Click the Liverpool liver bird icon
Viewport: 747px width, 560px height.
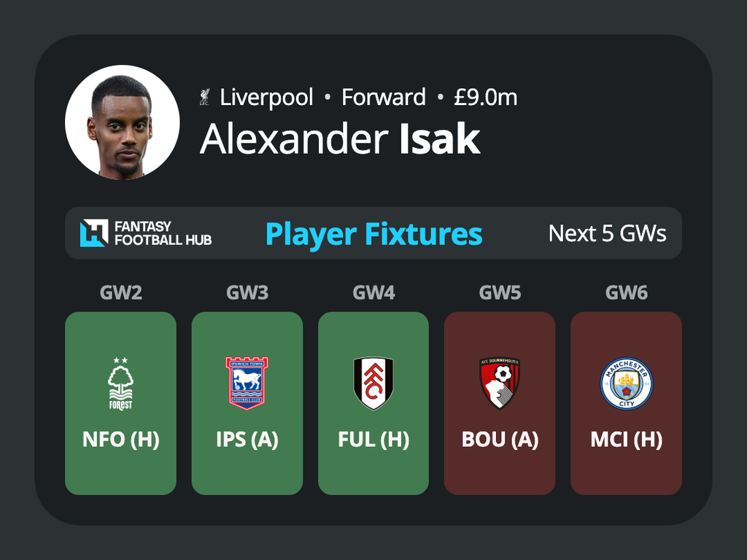point(204,97)
